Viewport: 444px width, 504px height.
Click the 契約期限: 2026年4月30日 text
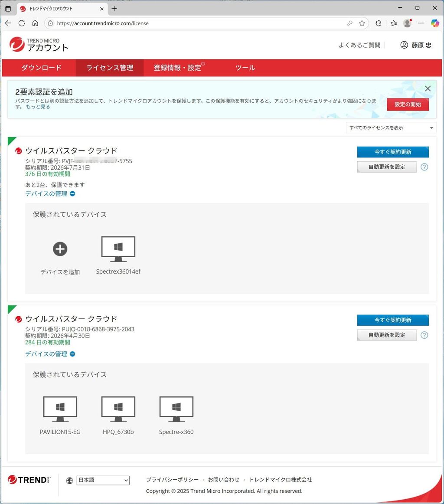(58, 336)
